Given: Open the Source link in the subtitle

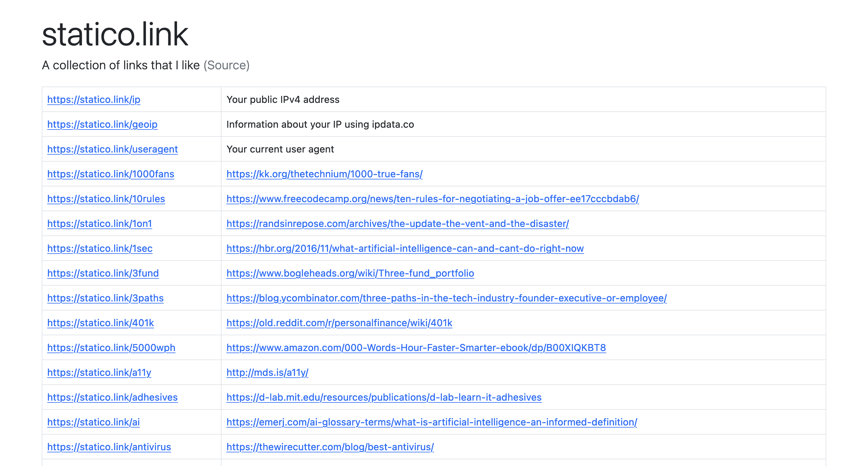Looking at the screenshot, I should 226,65.
